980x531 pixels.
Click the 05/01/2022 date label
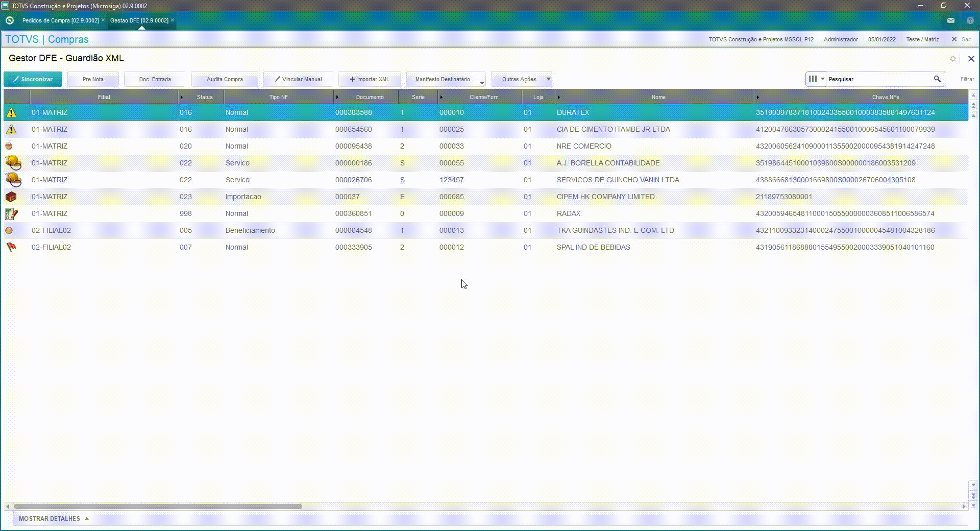tap(882, 39)
